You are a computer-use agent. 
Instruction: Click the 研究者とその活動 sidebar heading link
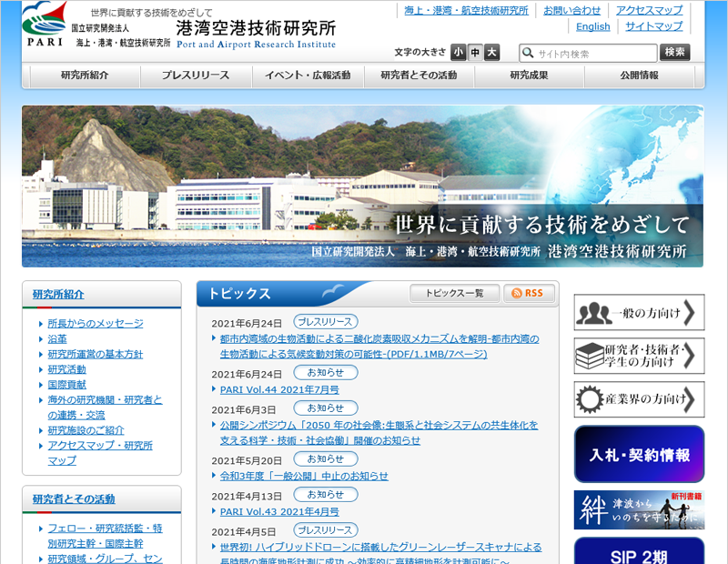click(74, 499)
